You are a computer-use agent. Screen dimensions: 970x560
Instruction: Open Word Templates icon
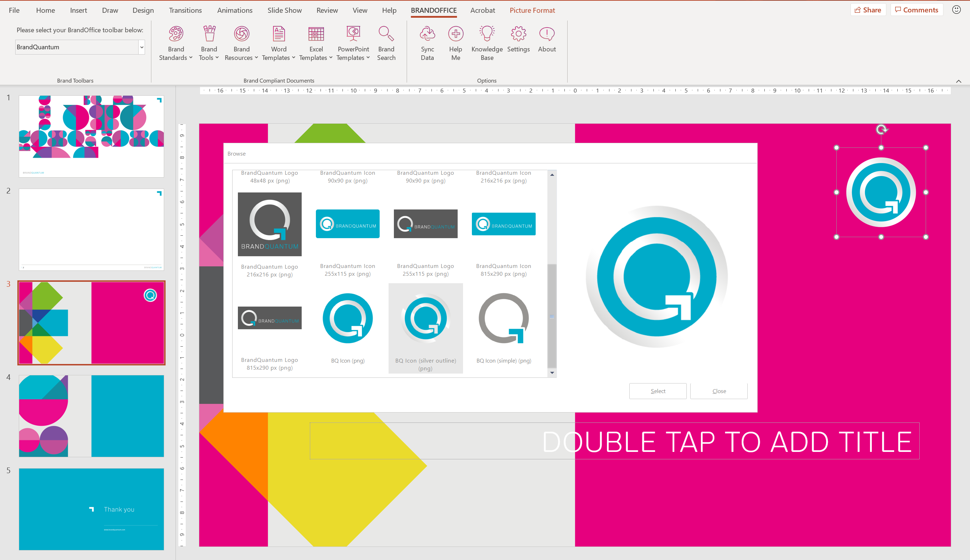coord(278,34)
